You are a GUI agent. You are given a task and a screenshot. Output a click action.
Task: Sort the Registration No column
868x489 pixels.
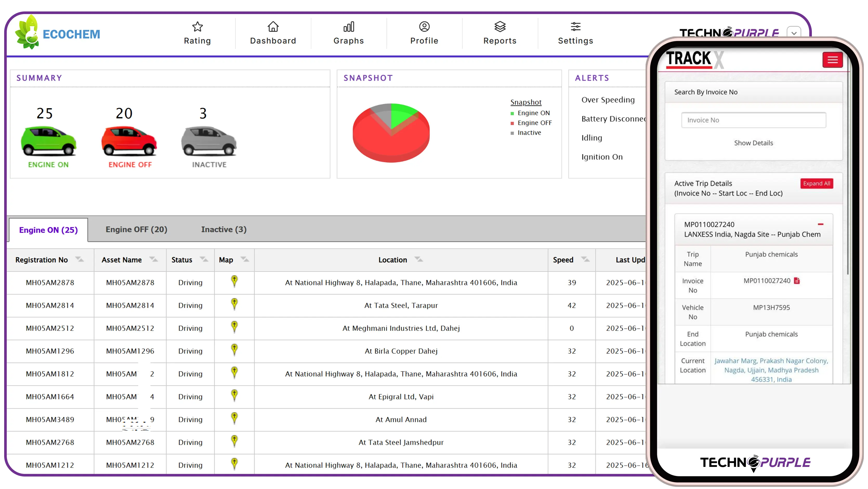80,259
